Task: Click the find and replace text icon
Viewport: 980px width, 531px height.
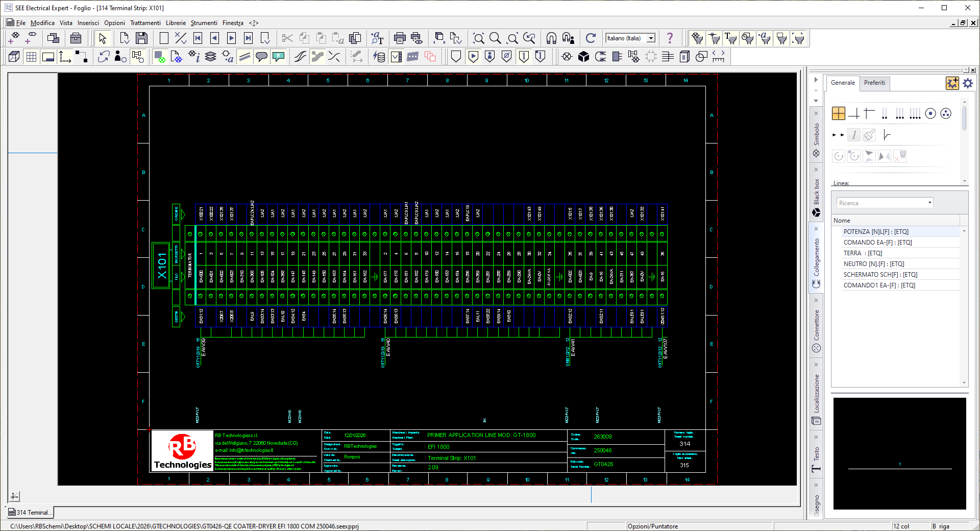Action: [x=377, y=38]
